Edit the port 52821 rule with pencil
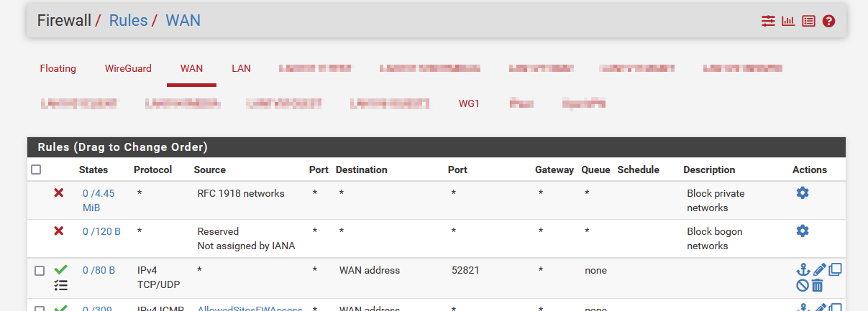Screen dimensions: 868x311 [820, 269]
